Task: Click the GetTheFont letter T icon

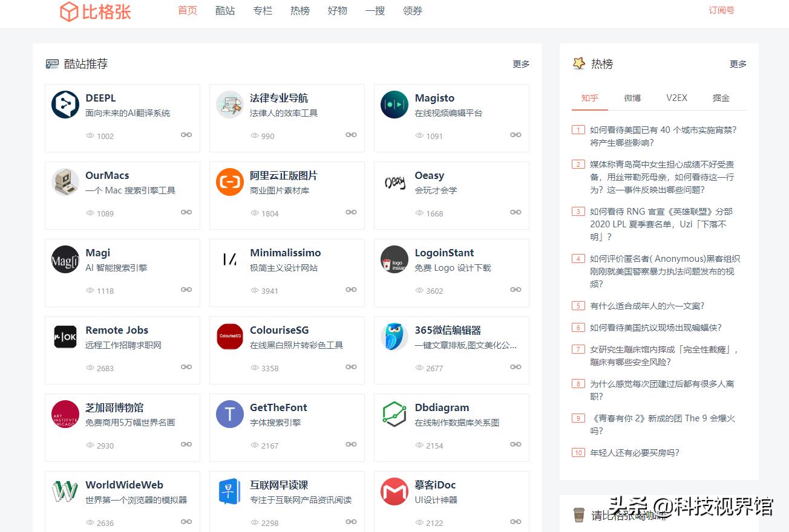Action: coord(229,414)
